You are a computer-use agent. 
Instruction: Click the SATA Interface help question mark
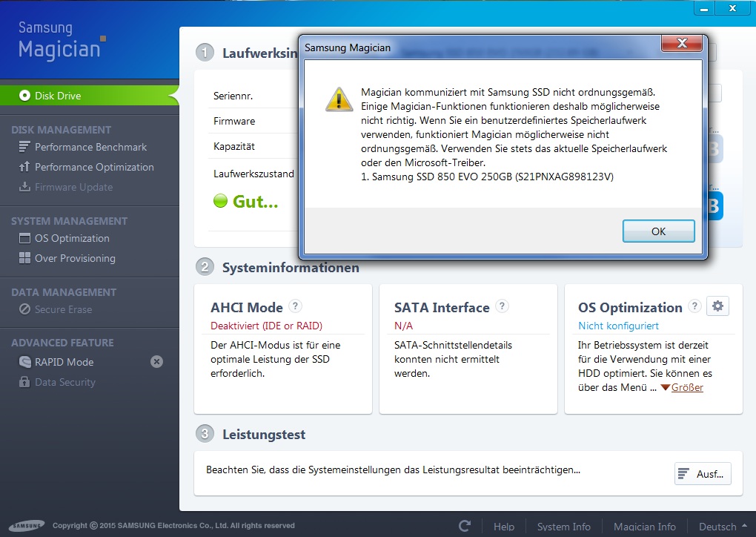click(502, 306)
